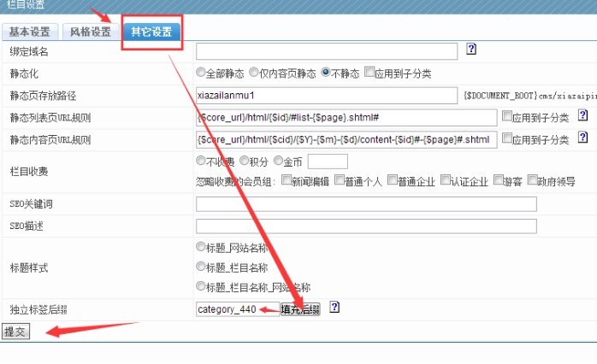
Task: Open the 风格设置 tab
Action: point(91,32)
